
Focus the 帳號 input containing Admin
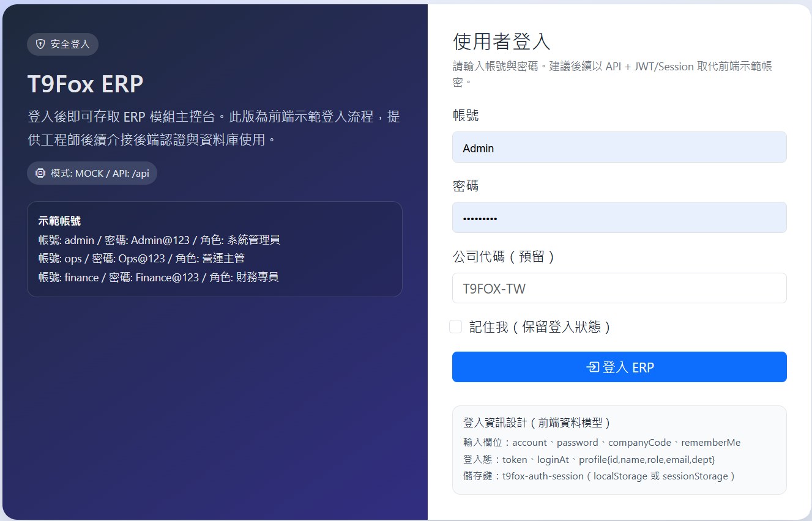point(619,147)
